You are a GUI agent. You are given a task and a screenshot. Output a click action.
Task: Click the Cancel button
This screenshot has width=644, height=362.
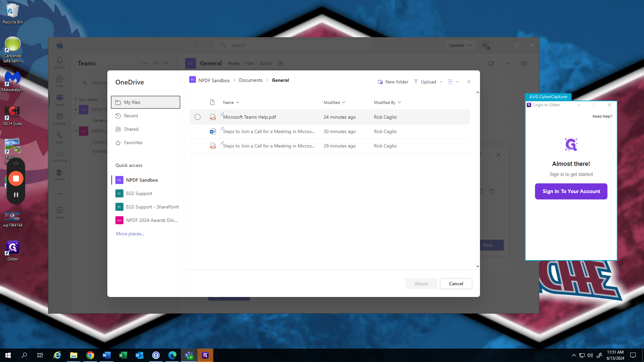click(456, 284)
